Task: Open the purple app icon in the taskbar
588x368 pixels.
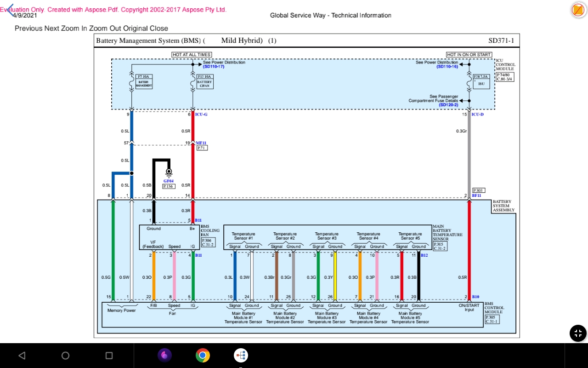Action: point(164,355)
